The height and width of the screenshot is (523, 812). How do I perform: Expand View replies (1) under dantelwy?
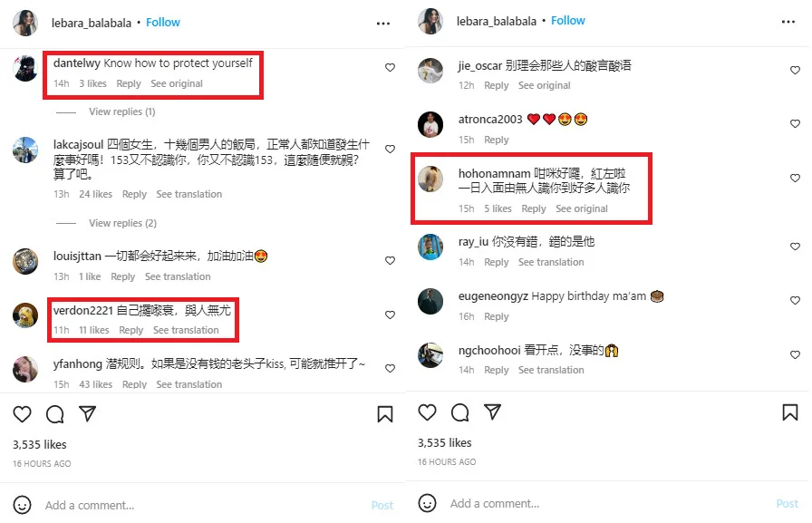(121, 111)
